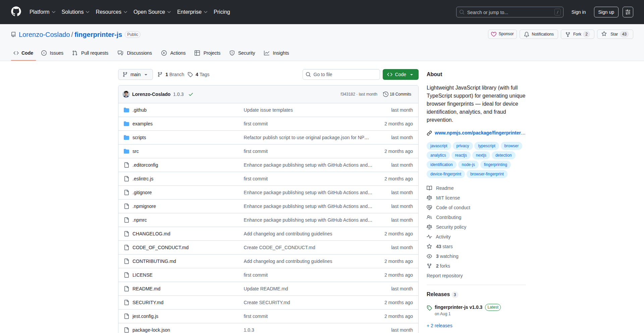Open the 'Update issue templates' commit message
The image size is (644, 333).
(x=268, y=110)
